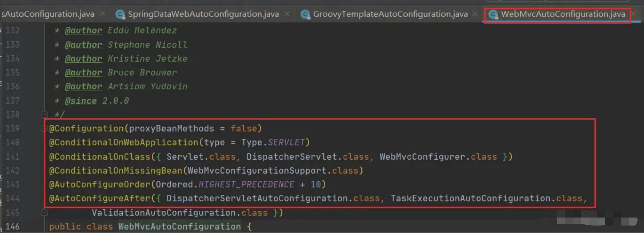The height and width of the screenshot is (233, 644).
Task: Close the sAutoConfiguration.java tab
Action: click(102, 14)
